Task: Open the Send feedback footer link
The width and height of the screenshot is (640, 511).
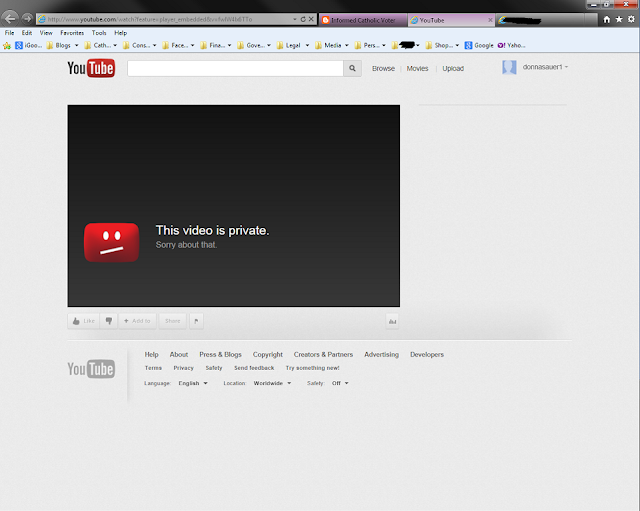Action: [x=254, y=368]
